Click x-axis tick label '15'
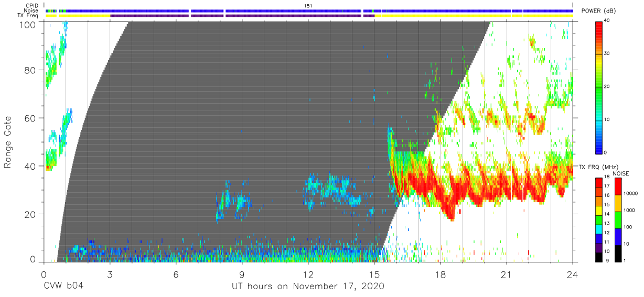This screenshot has width=644, height=297. click(374, 276)
